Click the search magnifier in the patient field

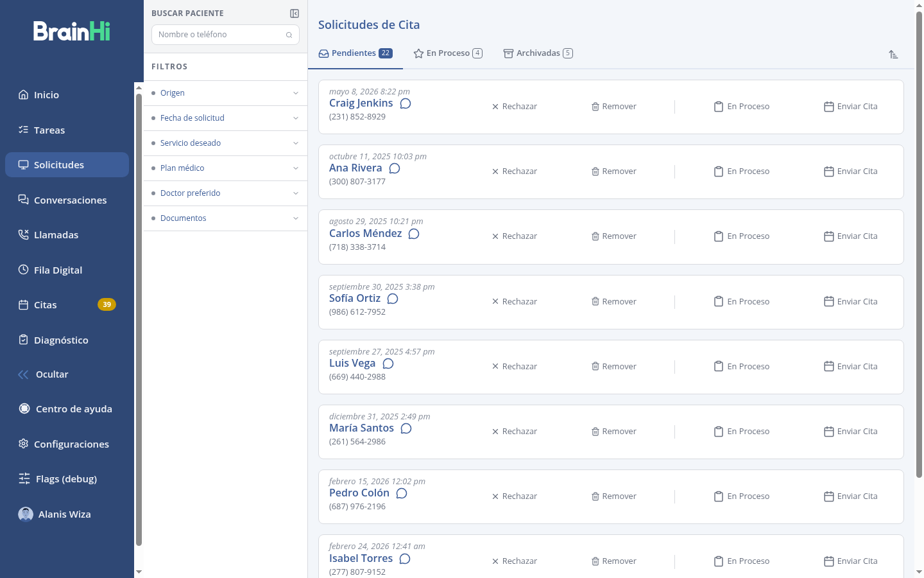(x=289, y=35)
